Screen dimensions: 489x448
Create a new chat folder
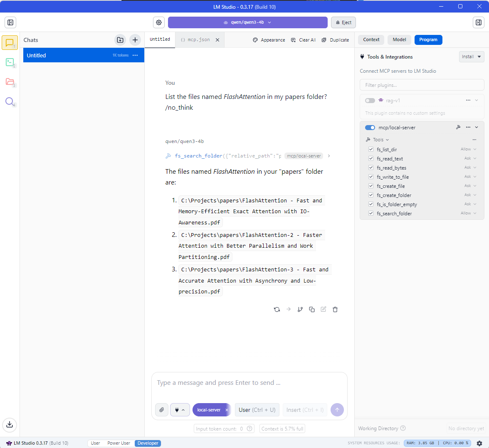(120, 40)
